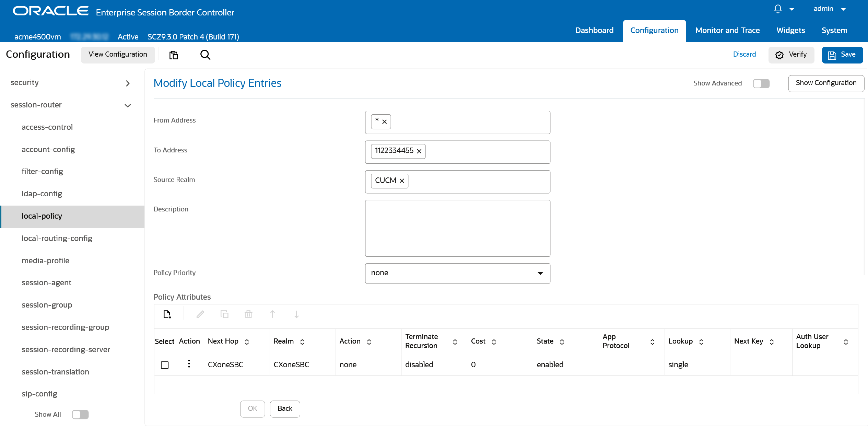Toggle the Show Advanced switch
This screenshot has height=428, width=868.
point(761,83)
